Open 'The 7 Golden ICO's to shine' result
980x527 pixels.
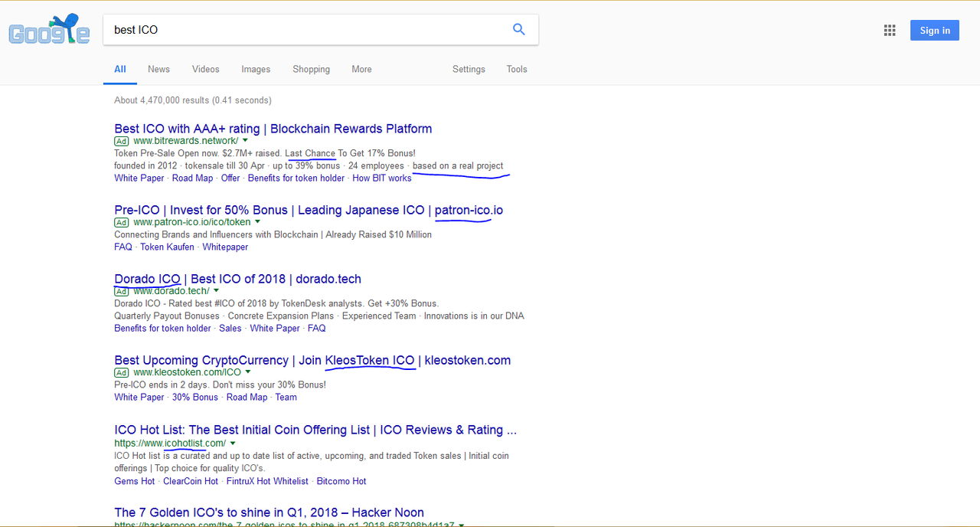pos(269,512)
